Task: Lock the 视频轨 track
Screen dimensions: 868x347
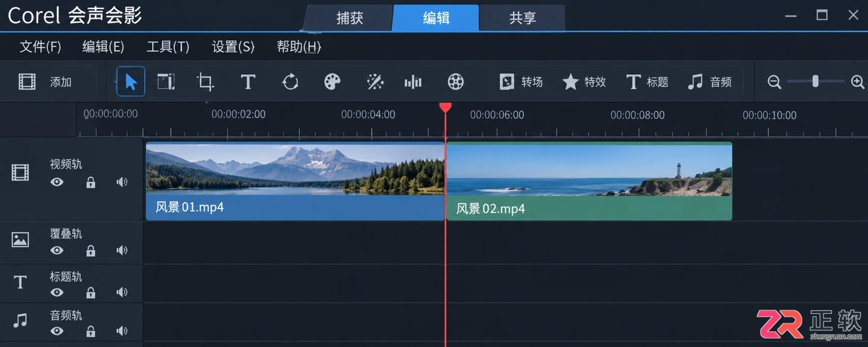Action: point(90,183)
